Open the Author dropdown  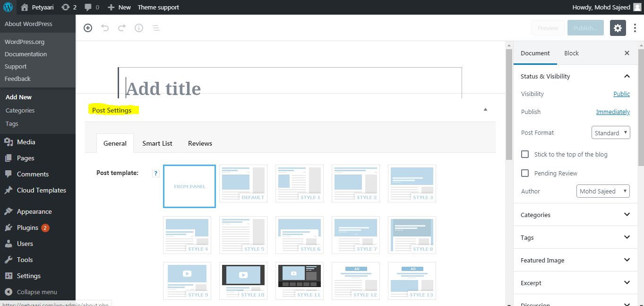pyautogui.click(x=603, y=191)
